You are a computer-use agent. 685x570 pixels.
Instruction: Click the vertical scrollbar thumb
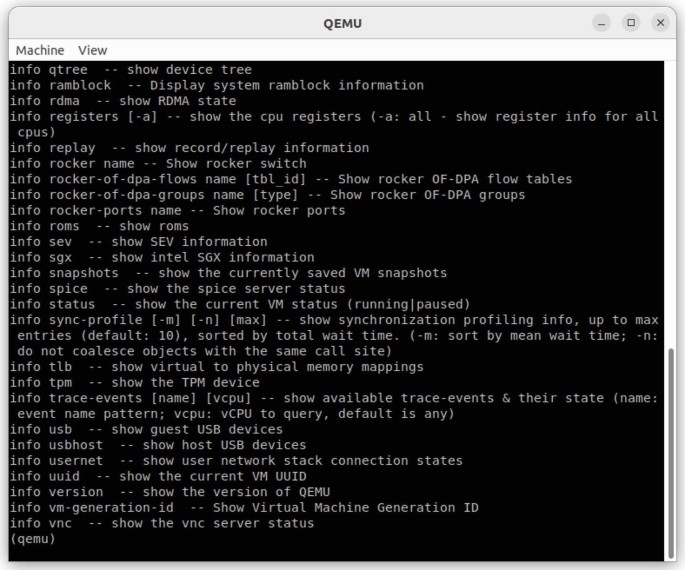(670, 452)
